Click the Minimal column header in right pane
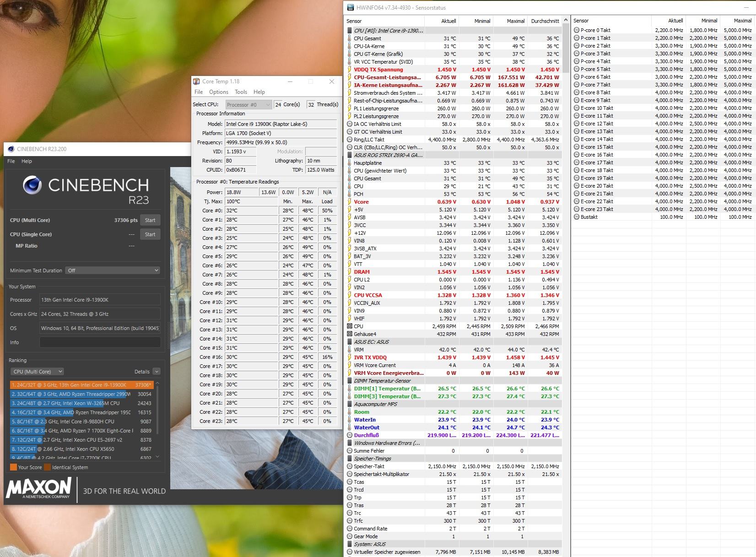756x557 pixels. pos(703,21)
